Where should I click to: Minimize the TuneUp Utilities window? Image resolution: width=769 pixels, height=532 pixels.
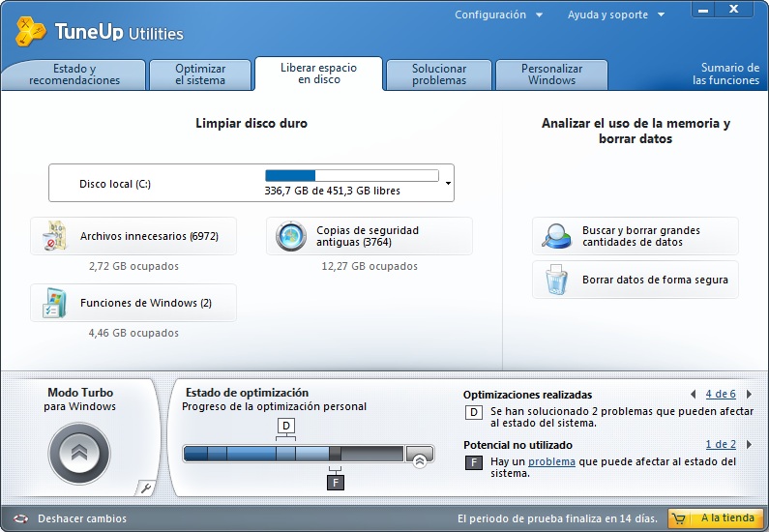coord(703,10)
